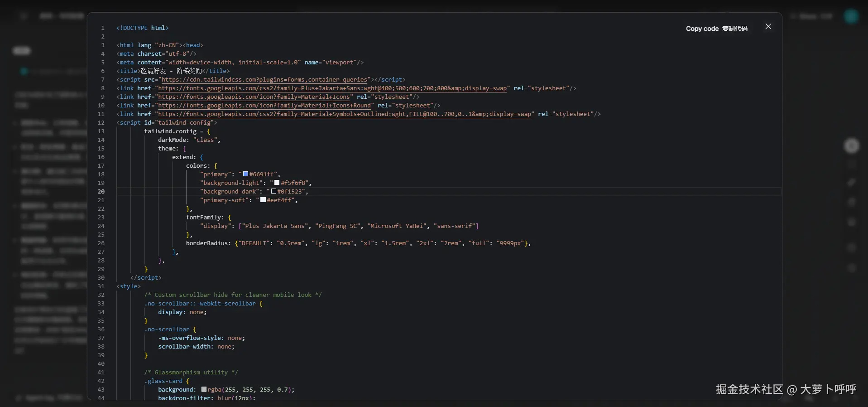Click the 'borderRadius:' property line

click(358, 243)
